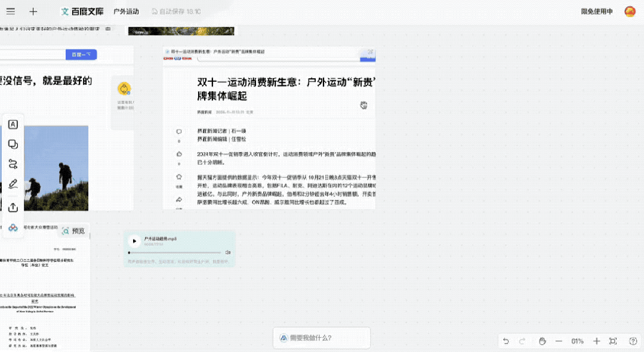This screenshot has height=352, width=644.
Task: Click the yellow avatar icon in left card
Action: point(124,88)
